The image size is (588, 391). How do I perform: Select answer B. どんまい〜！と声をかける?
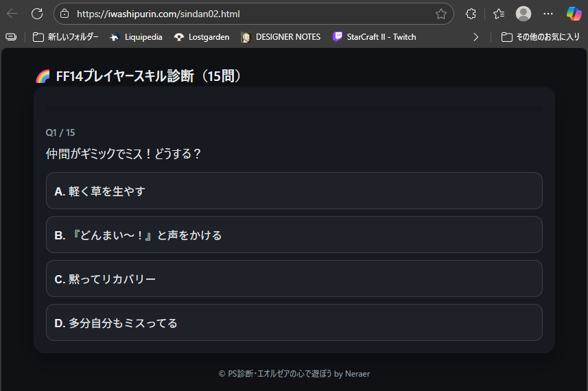pyautogui.click(x=294, y=235)
